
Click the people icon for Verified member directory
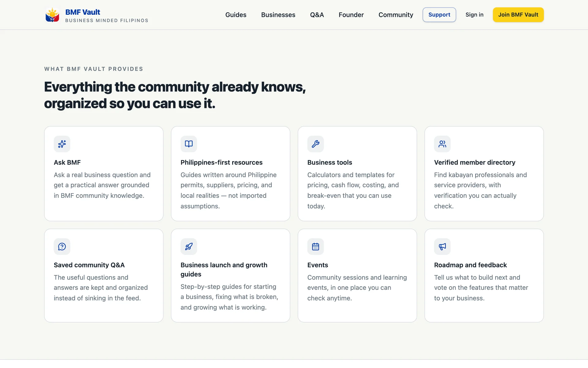pyautogui.click(x=442, y=144)
